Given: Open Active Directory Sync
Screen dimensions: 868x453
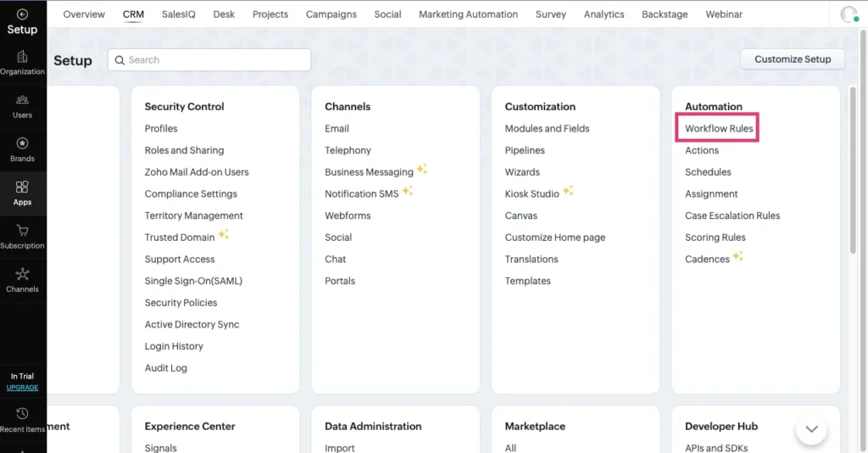Looking at the screenshot, I should pyautogui.click(x=192, y=325).
